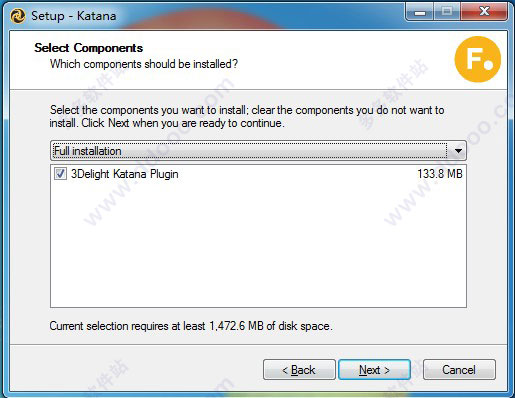The height and width of the screenshot is (398, 515).
Task: Go back with the Back button
Action: (299, 370)
